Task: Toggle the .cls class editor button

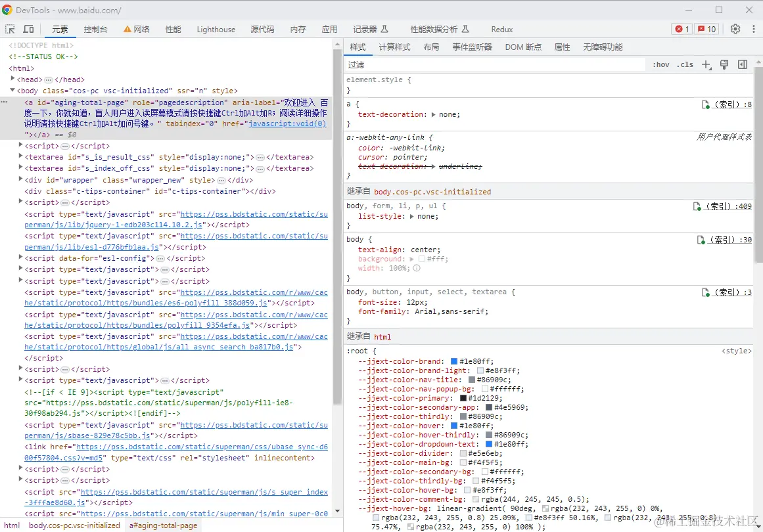Action: pyautogui.click(x=685, y=64)
